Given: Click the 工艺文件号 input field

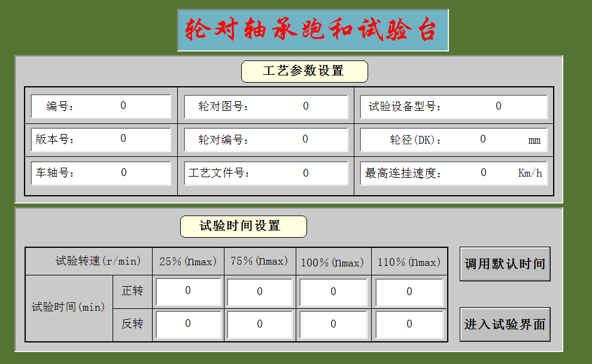Looking at the screenshot, I should (305, 173).
